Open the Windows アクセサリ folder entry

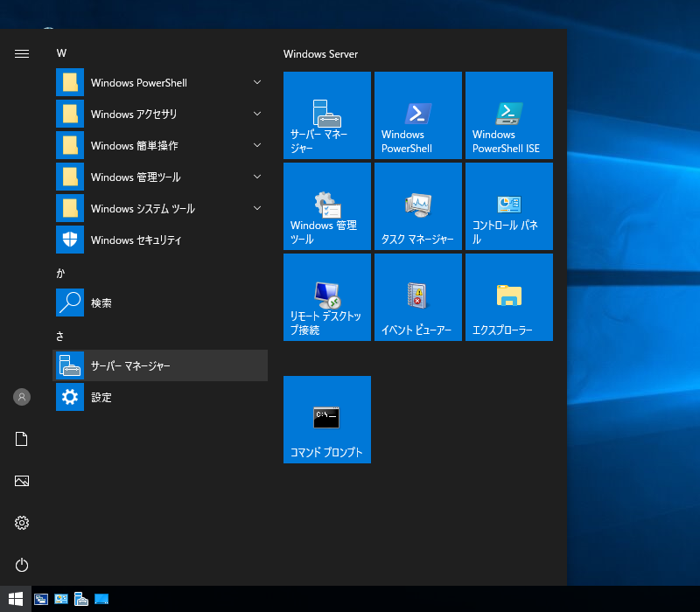pos(160,114)
